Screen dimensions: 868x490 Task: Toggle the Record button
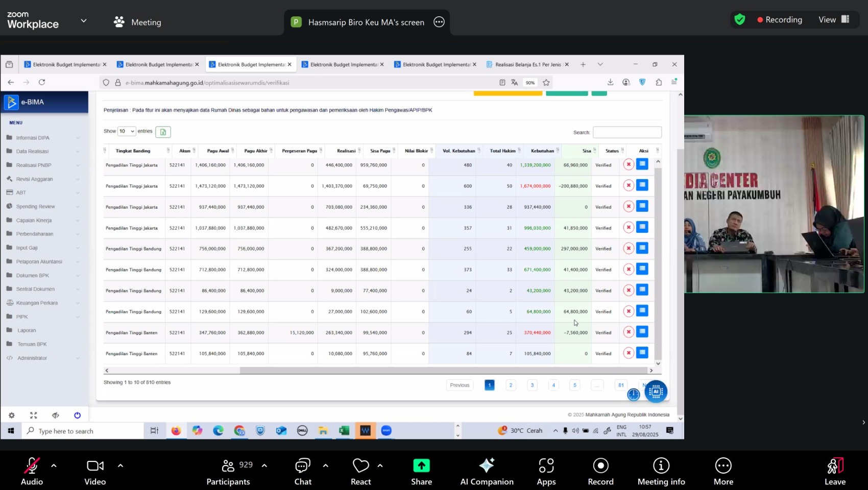600,465
